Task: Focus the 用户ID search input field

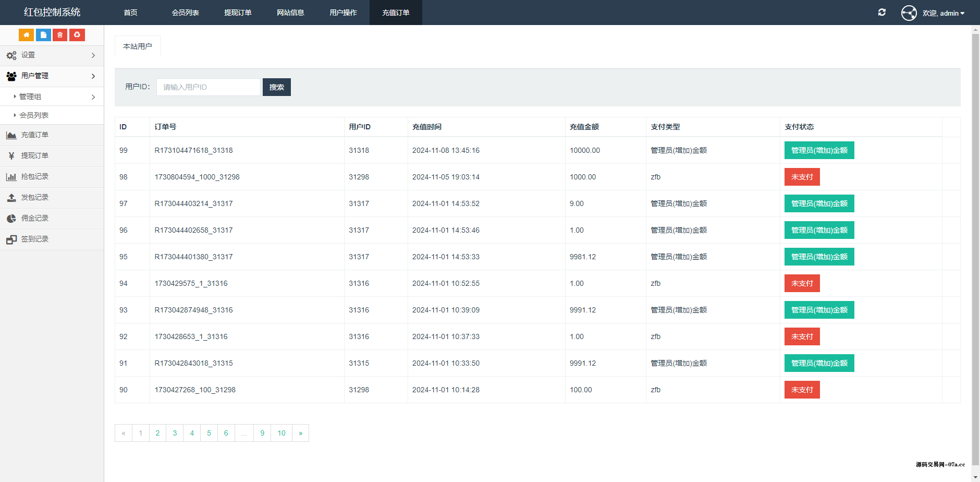Action: pyautogui.click(x=208, y=87)
